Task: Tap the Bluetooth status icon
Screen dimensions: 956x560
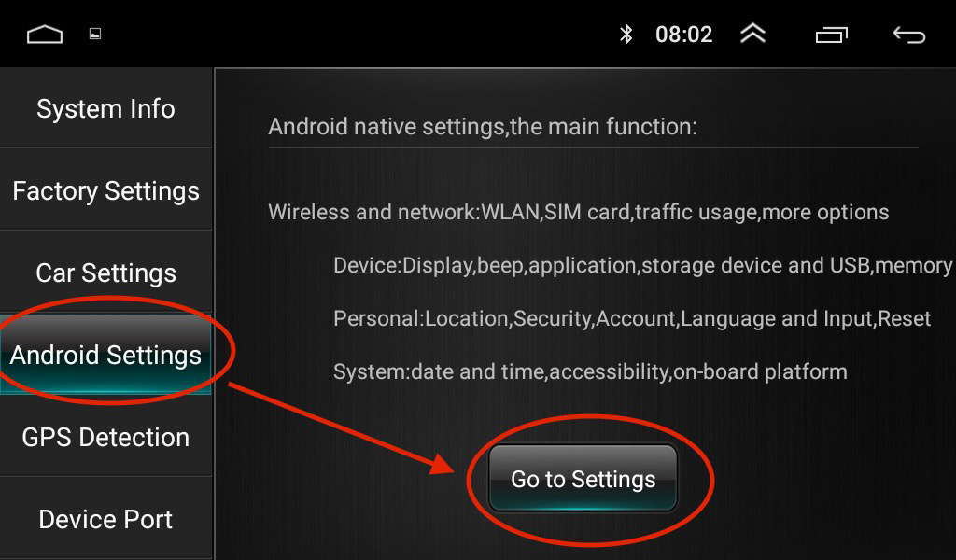Action: [x=626, y=35]
